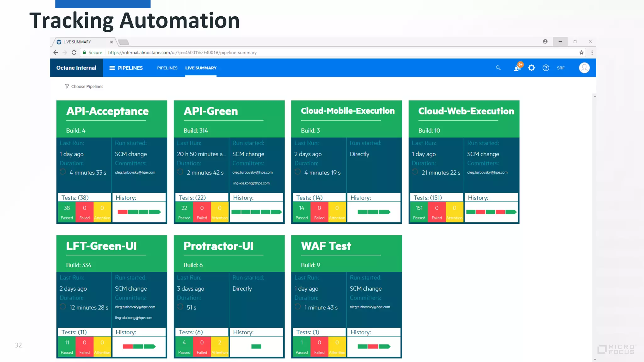The width and height of the screenshot is (644, 362).
Task: Open the user avatar menu
Action: (584, 68)
